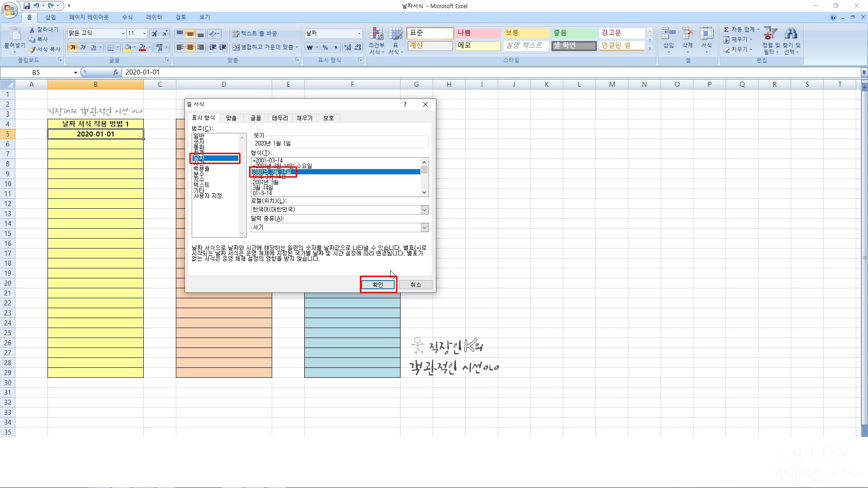This screenshot has height=488, width=868.
Task: Toggle center horizontal alignment
Action: [190, 47]
